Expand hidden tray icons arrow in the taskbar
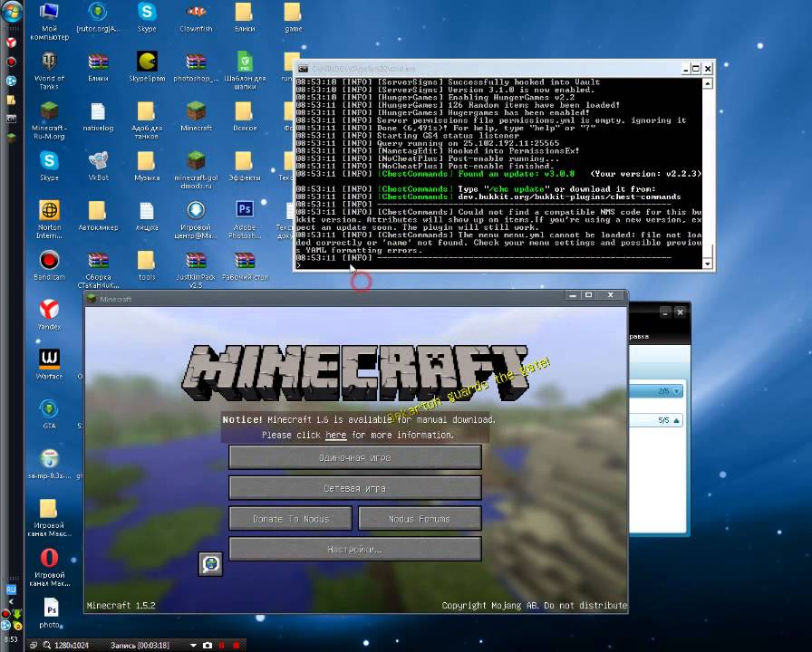 coord(12,602)
